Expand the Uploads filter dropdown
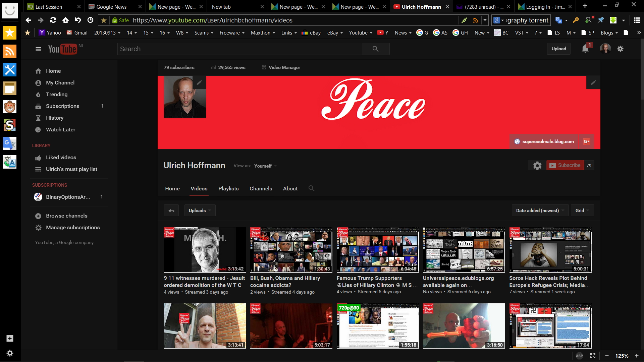644x362 pixels. (x=200, y=210)
